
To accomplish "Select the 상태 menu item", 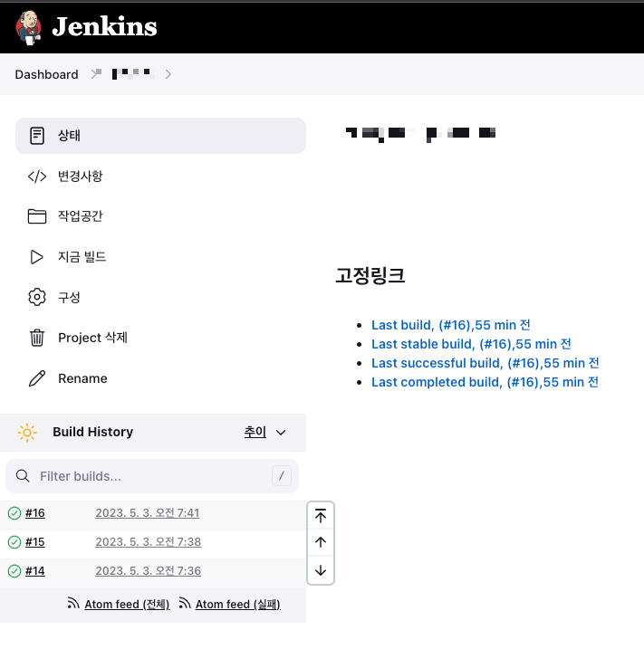I will point(160,136).
